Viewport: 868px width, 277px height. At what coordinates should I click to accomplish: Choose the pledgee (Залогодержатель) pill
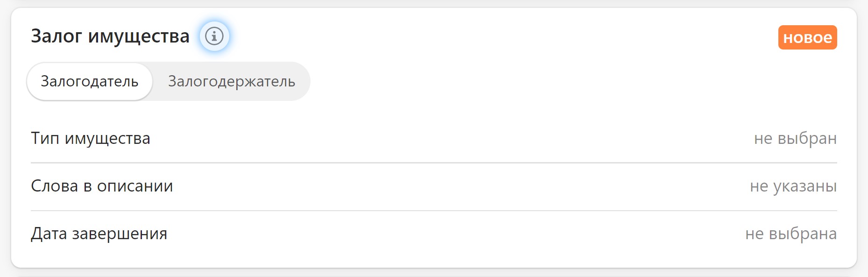pyautogui.click(x=232, y=81)
